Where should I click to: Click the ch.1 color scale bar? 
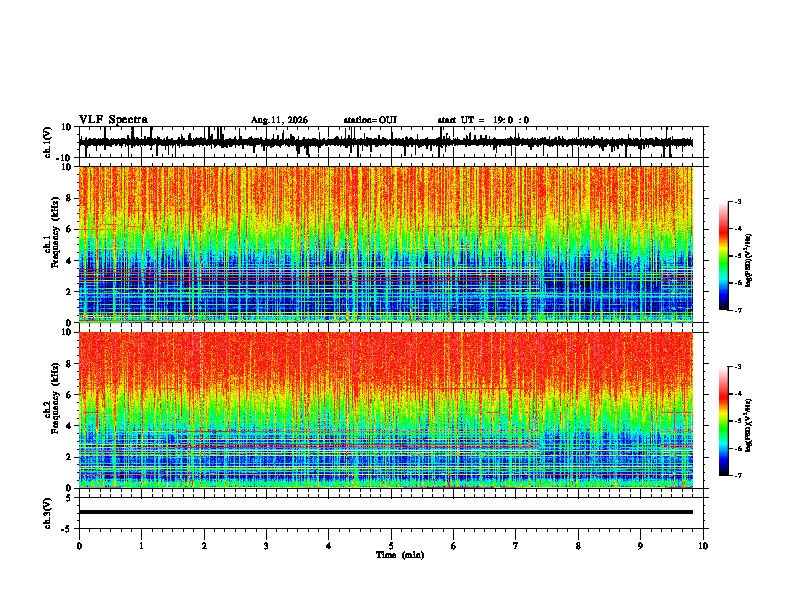(724, 256)
